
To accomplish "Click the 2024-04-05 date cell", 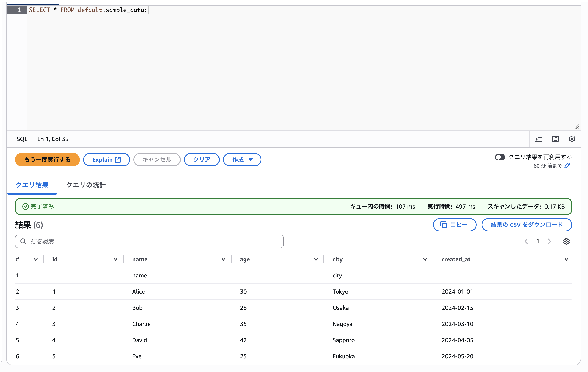I will pos(457,340).
